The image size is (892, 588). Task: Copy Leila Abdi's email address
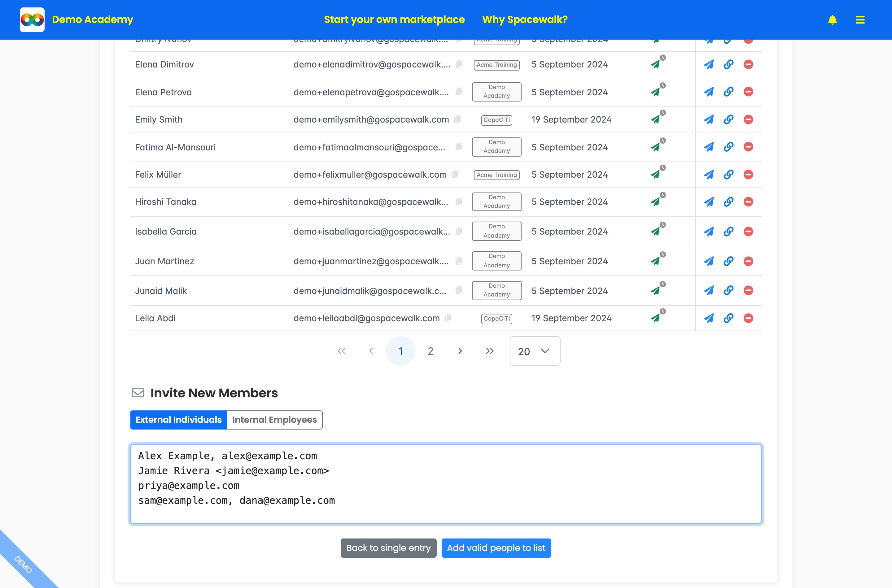[448, 318]
